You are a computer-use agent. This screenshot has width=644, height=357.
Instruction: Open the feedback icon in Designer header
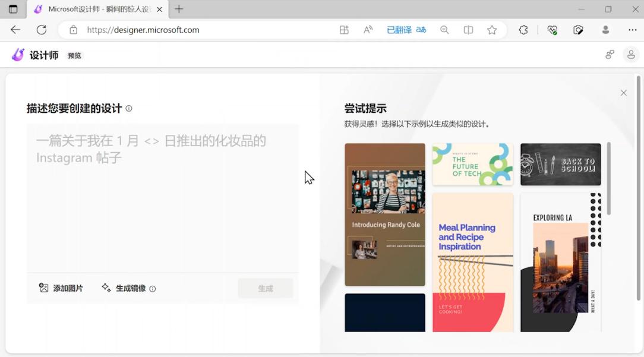(x=610, y=54)
